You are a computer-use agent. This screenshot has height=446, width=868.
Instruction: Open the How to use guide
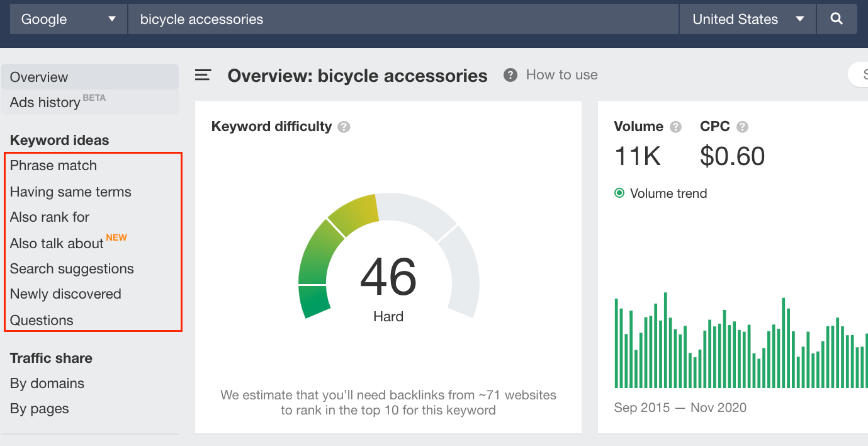click(x=561, y=74)
